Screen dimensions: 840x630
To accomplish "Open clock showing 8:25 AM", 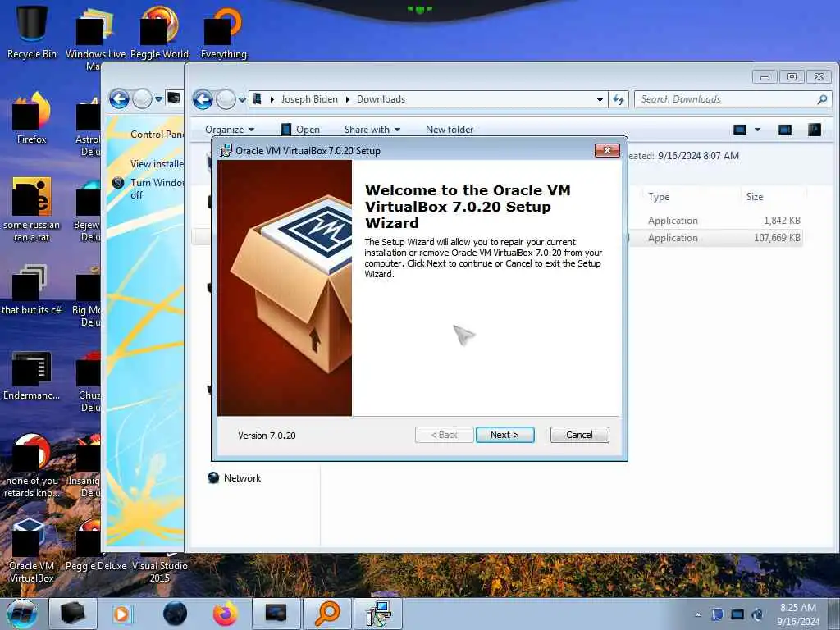I will pos(797,614).
